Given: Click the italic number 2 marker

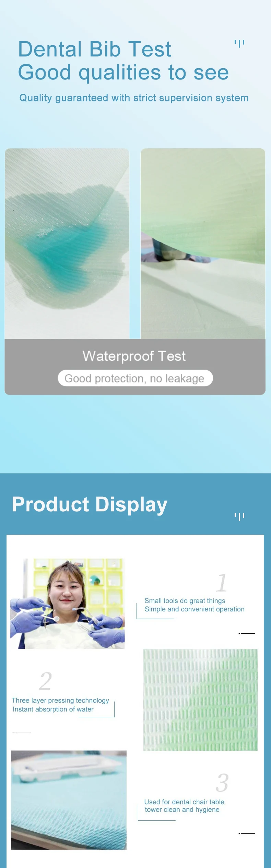Looking at the screenshot, I should tap(45, 681).
